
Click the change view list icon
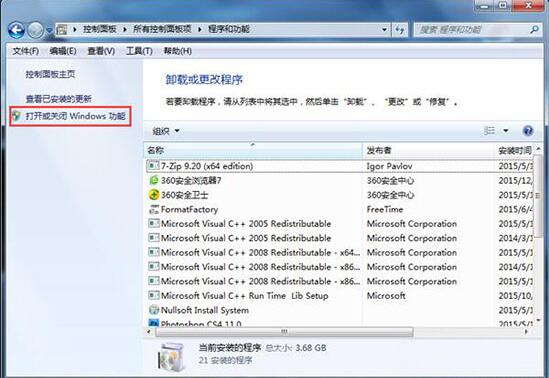[489, 131]
